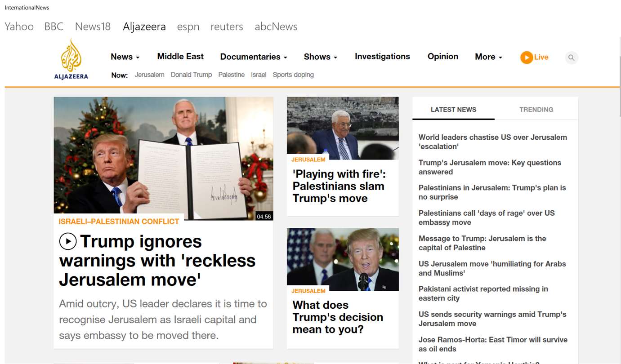Open the Middle East section
This screenshot has width=621, height=364.
180,56
